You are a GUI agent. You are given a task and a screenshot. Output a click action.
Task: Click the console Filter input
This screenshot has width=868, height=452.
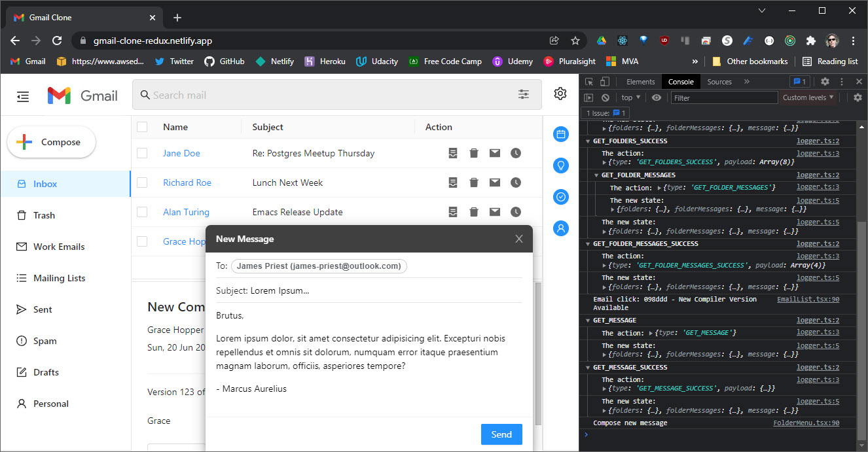[723, 97]
